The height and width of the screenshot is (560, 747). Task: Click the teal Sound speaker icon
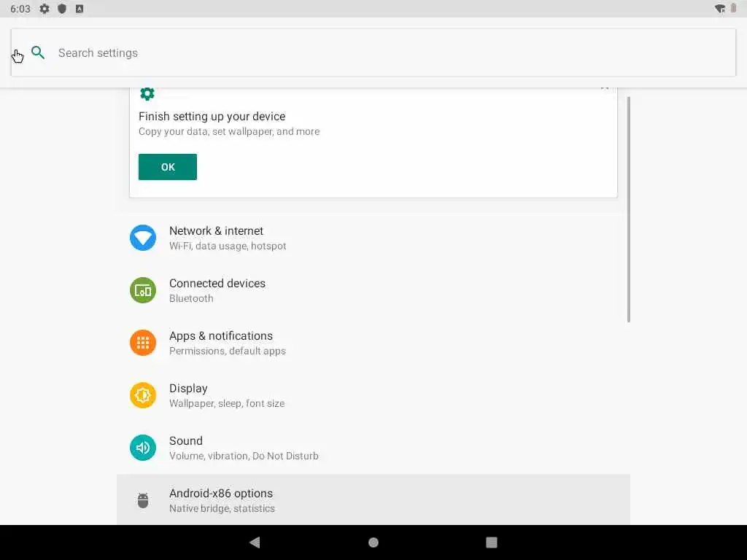[x=143, y=448]
